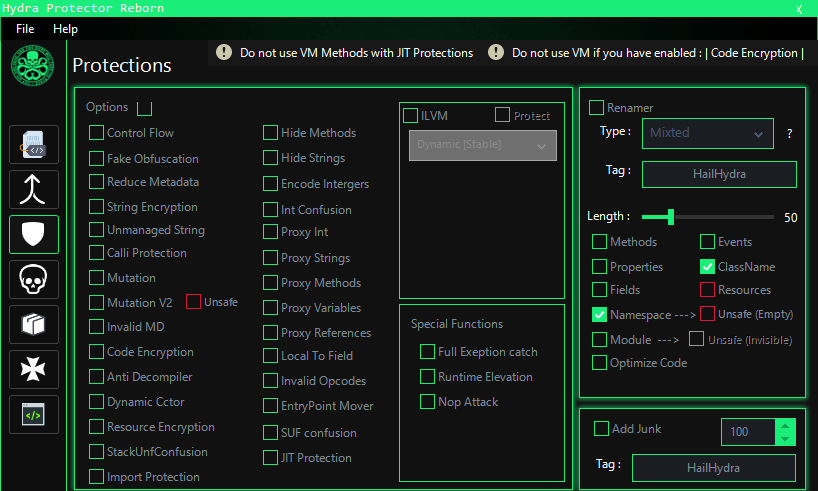Toggle the JIT Protection checkbox

pos(271,458)
